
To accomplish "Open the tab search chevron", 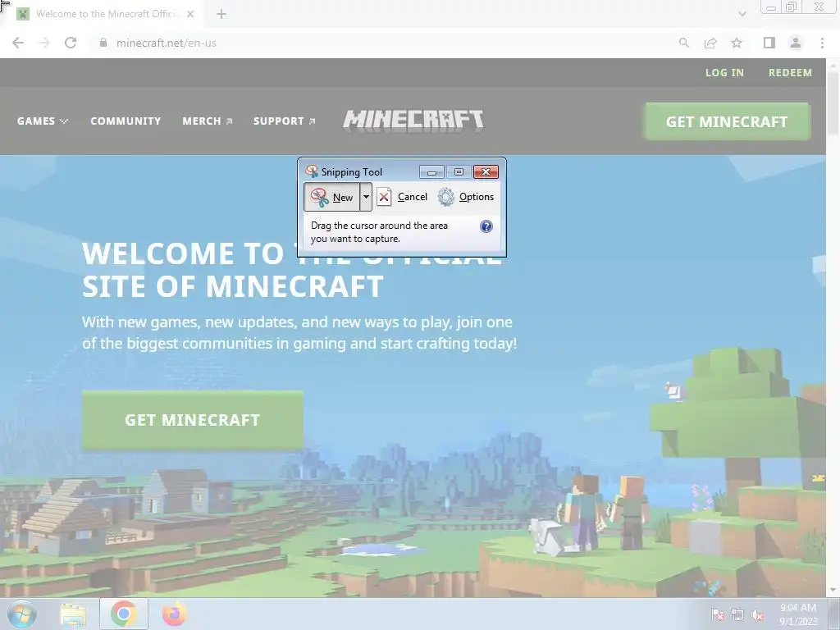I will [742, 14].
